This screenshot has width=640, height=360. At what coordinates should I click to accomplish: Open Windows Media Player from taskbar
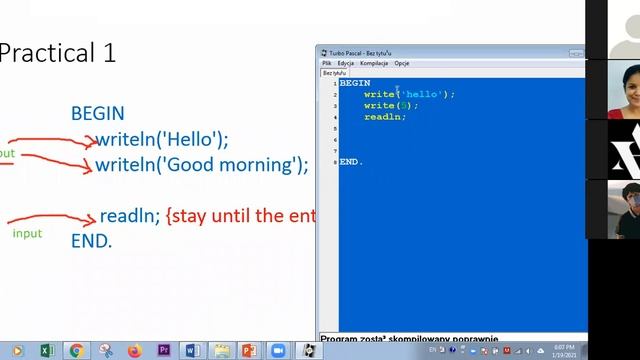click(18, 351)
